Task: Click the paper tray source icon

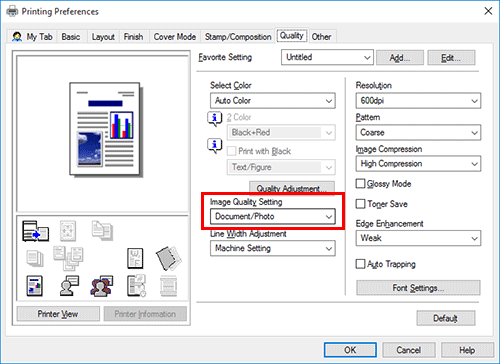Action: coord(35,231)
